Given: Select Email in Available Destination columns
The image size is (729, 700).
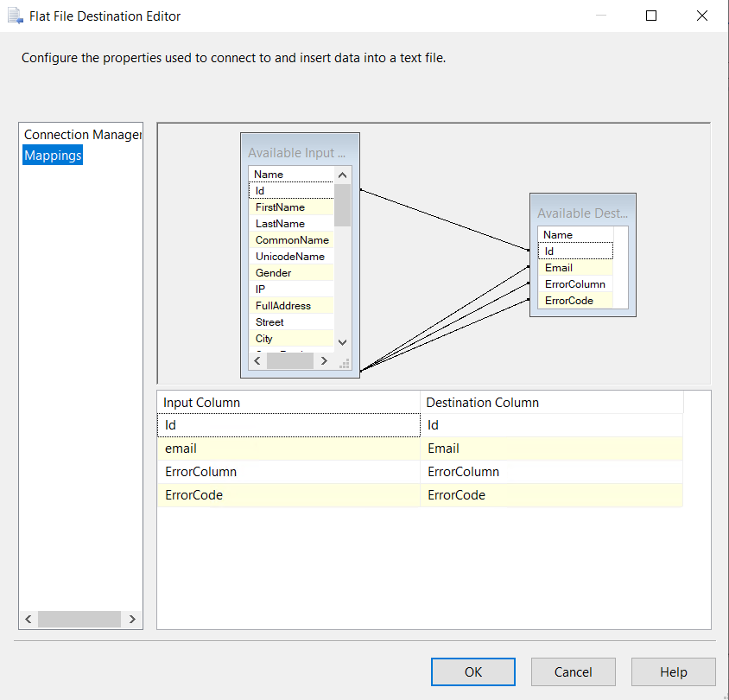Looking at the screenshot, I should pyautogui.click(x=559, y=268).
